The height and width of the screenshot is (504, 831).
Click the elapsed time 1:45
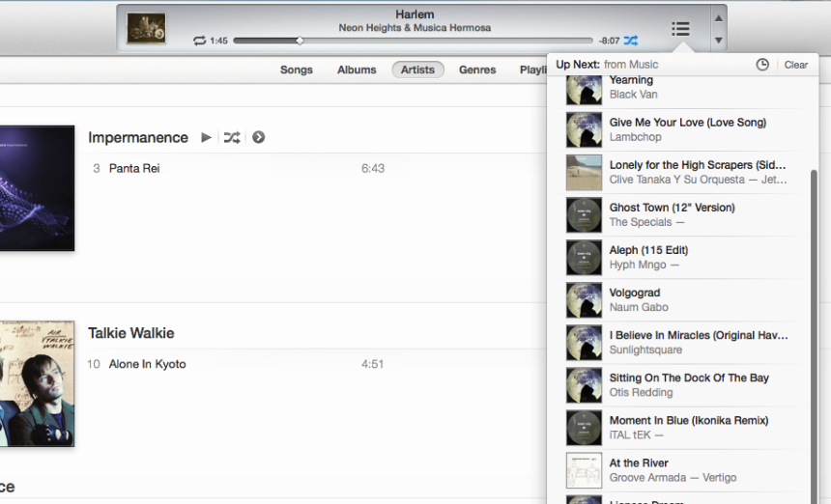click(x=218, y=41)
